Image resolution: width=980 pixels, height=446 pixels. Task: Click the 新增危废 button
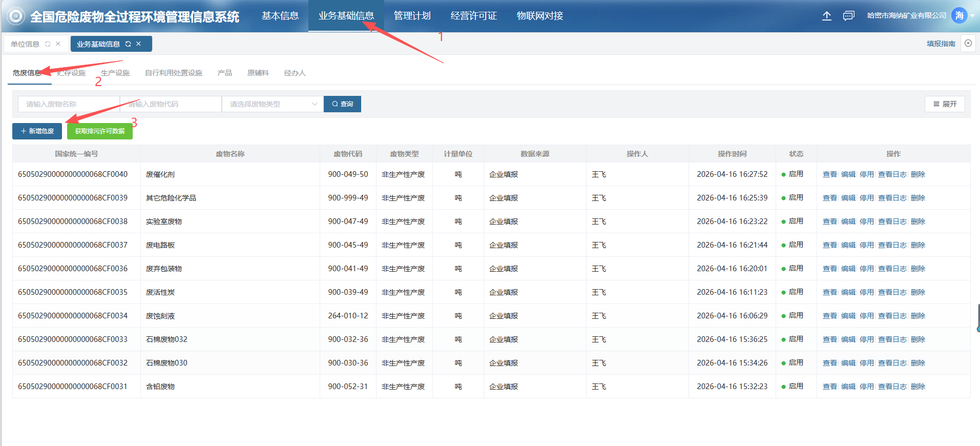(x=37, y=131)
